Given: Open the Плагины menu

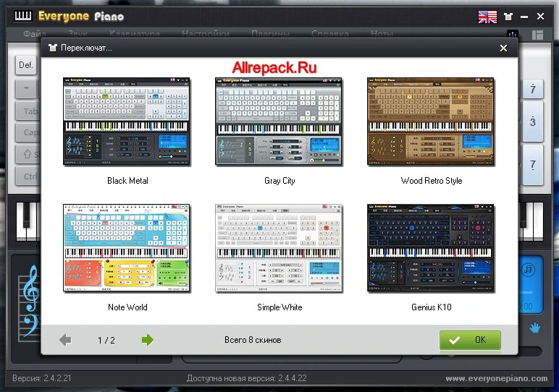Looking at the screenshot, I should pos(270,34).
